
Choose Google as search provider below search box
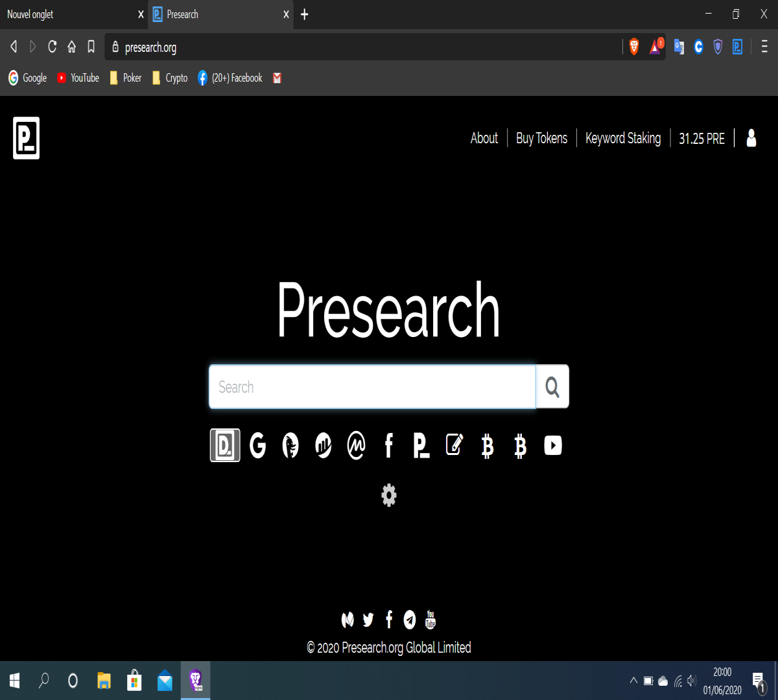[258, 446]
